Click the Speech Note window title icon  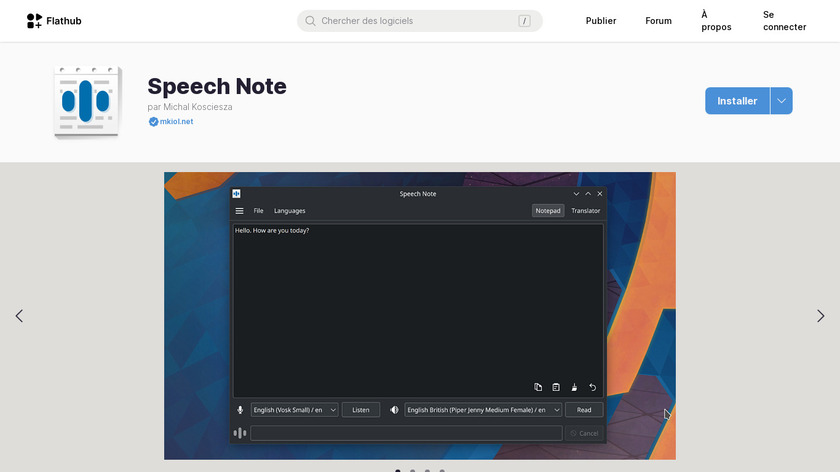236,193
